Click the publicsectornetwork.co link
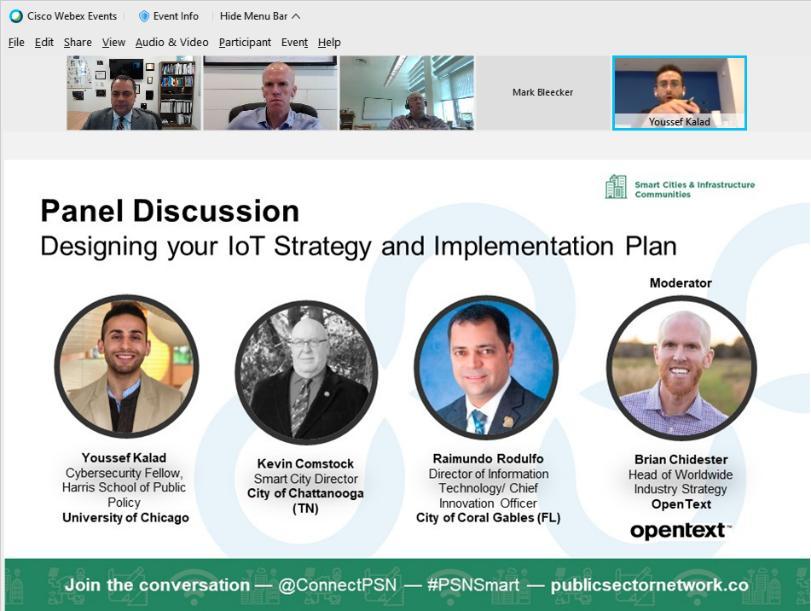This screenshot has height=611, width=811. tap(650, 585)
